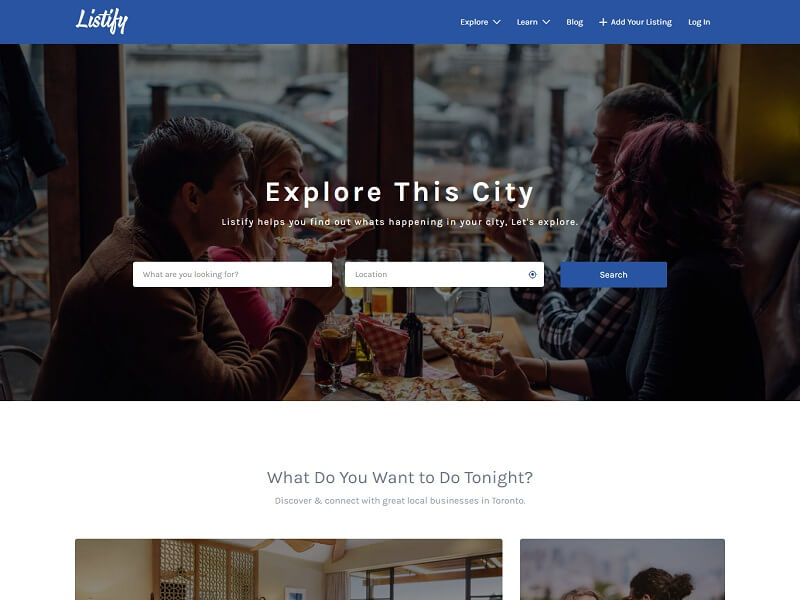Expand the chevron next to Learn

tap(546, 22)
